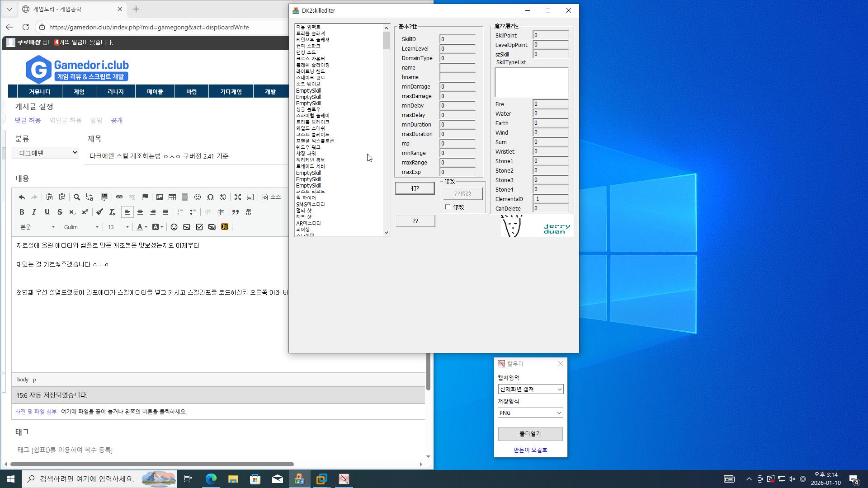Maximize editor with the fullscreen arrows icon
Viewport: 868px width, 488px height.
tap(238, 197)
